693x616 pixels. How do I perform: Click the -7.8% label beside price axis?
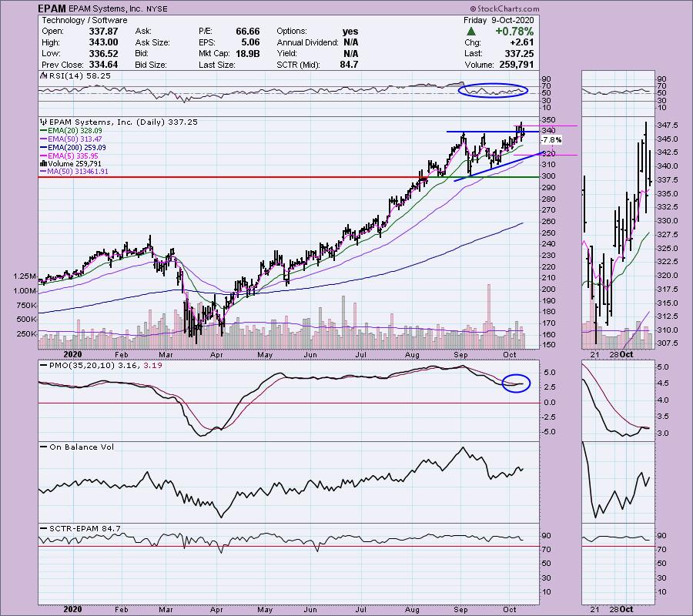(x=551, y=140)
